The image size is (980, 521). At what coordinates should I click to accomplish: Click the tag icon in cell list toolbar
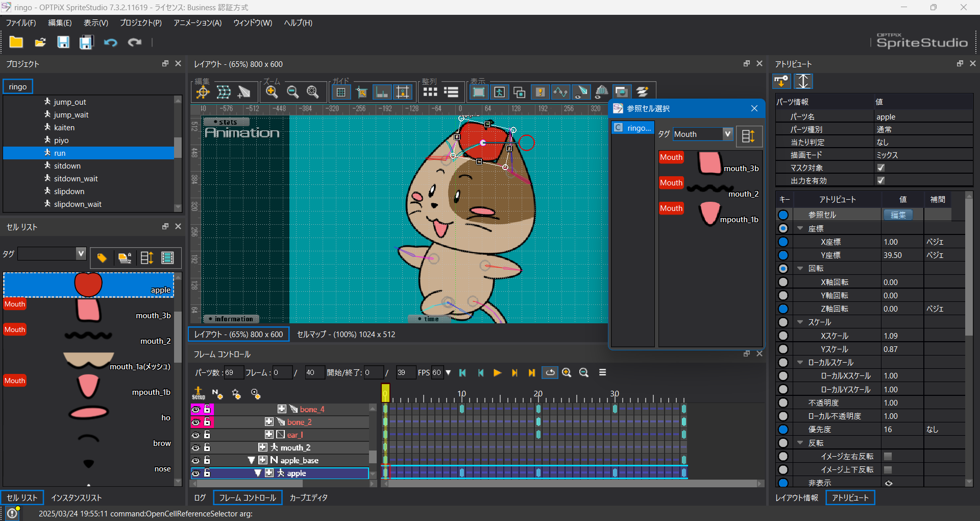[102, 258]
